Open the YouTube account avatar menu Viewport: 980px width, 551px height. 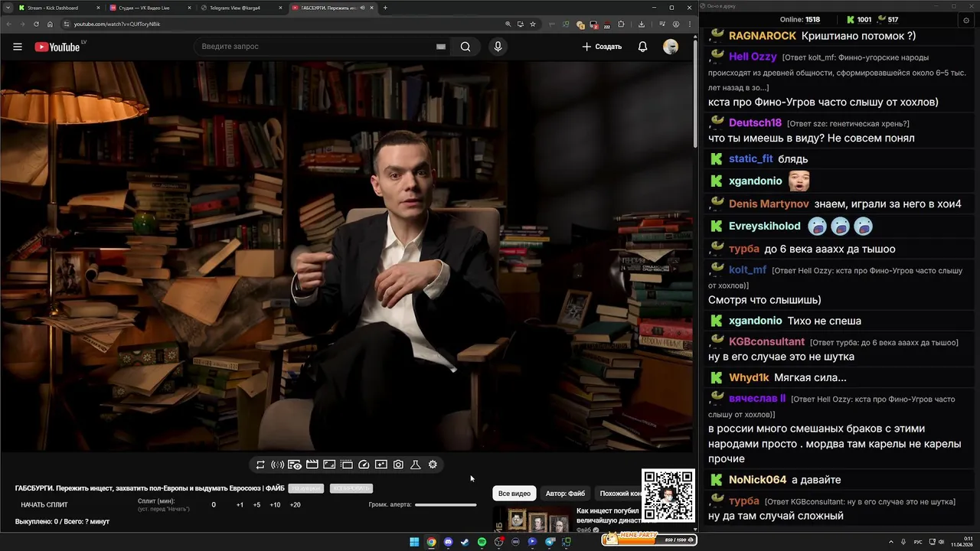671,47
